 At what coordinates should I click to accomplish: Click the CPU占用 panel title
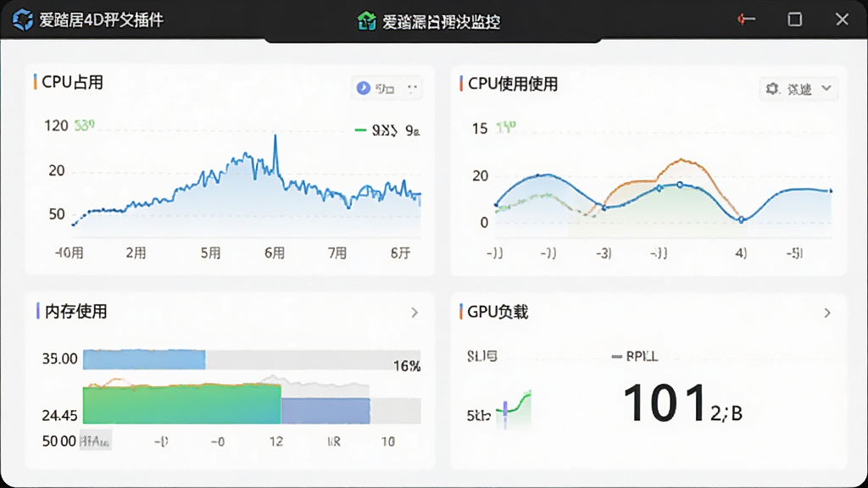pos(73,82)
